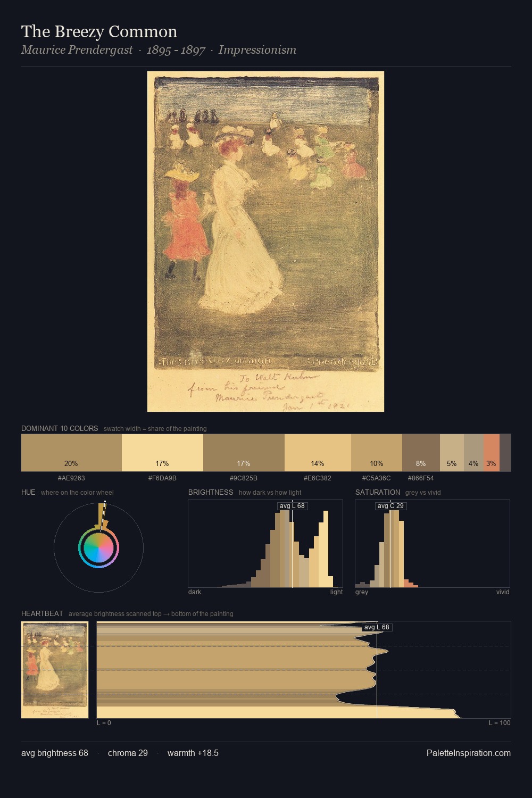
Task: Click the 'avg L 68' brightness histogram label
Action: tap(292, 506)
